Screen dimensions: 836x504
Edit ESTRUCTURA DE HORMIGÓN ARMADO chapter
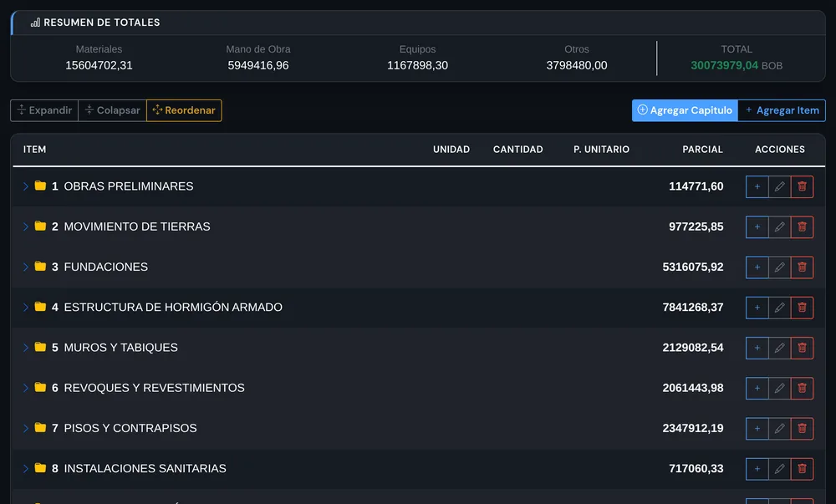point(779,308)
